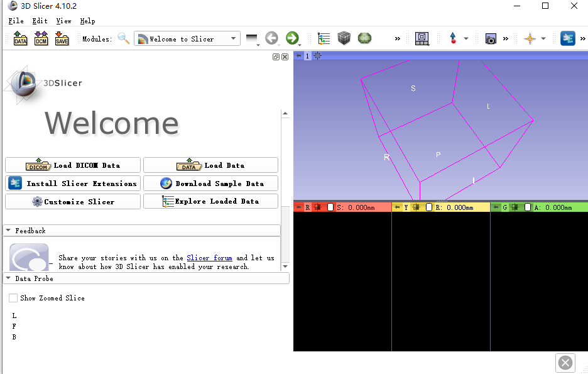Viewport: 588px width, 374px height.
Task: Collapse the Feedback section
Action: click(8, 230)
